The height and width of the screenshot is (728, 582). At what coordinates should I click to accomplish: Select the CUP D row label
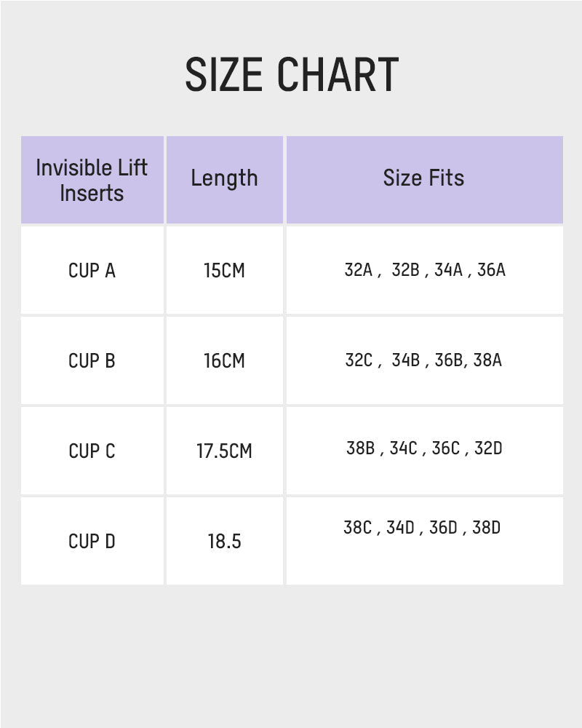(x=92, y=542)
